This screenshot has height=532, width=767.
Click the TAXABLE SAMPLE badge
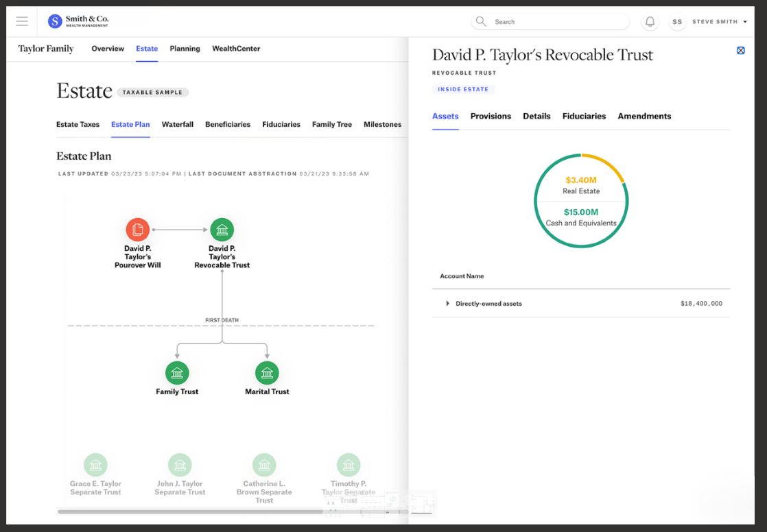click(152, 92)
